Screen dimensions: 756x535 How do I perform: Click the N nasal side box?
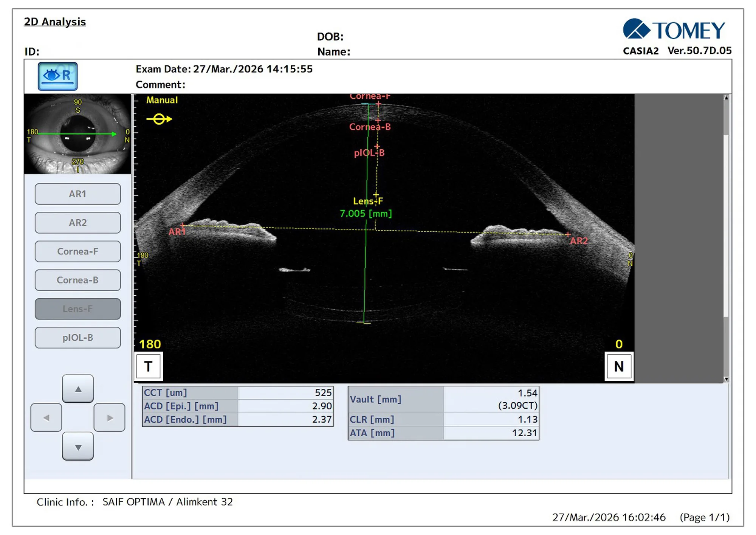[619, 366]
